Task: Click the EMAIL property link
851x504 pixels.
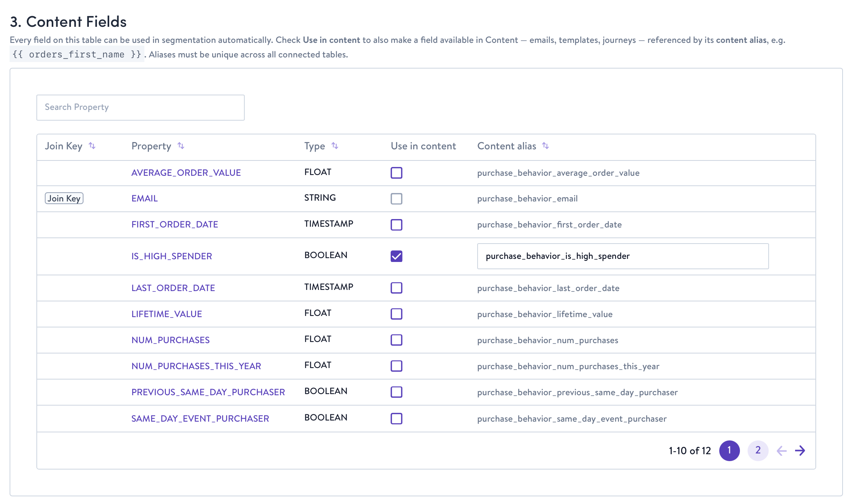Action: tap(144, 198)
